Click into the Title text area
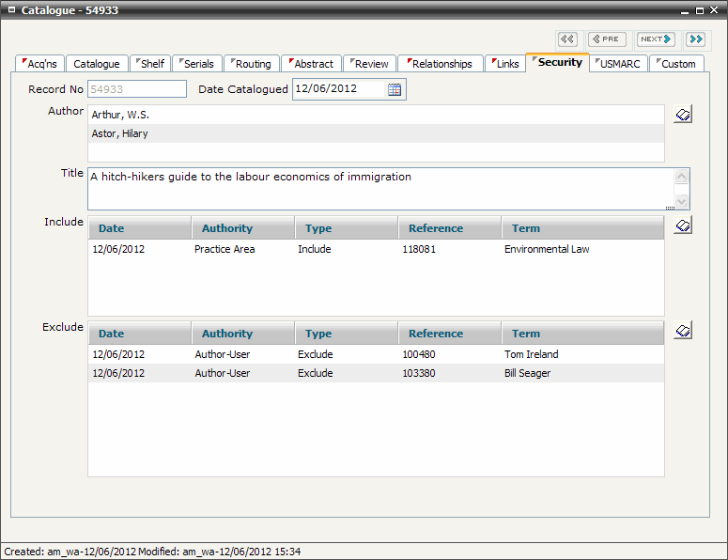This screenshot has height=560, width=728. 376,188
